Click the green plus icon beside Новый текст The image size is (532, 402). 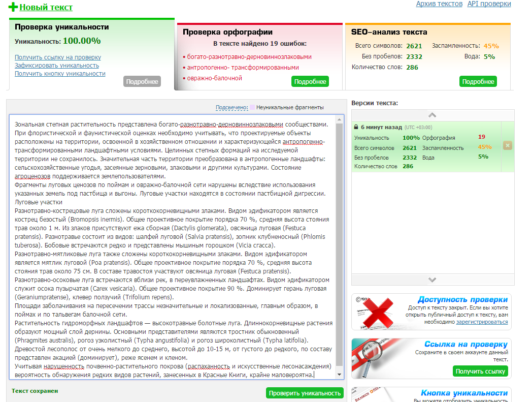point(13,7)
